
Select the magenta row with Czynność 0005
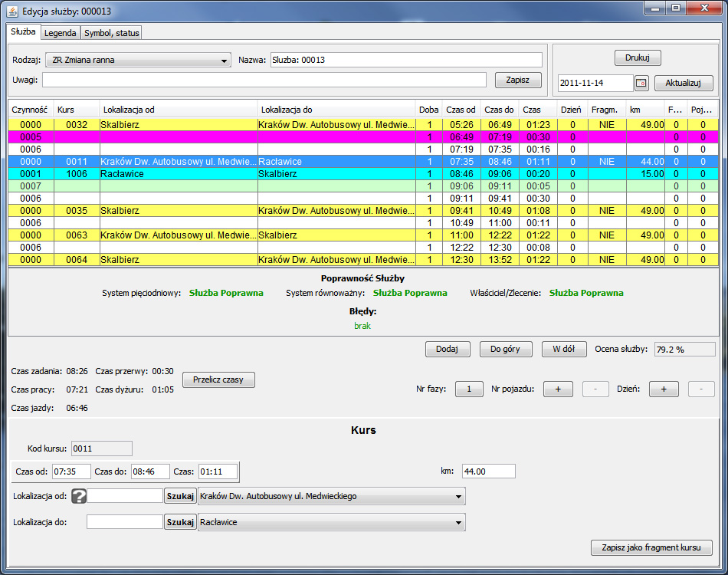tap(363, 137)
